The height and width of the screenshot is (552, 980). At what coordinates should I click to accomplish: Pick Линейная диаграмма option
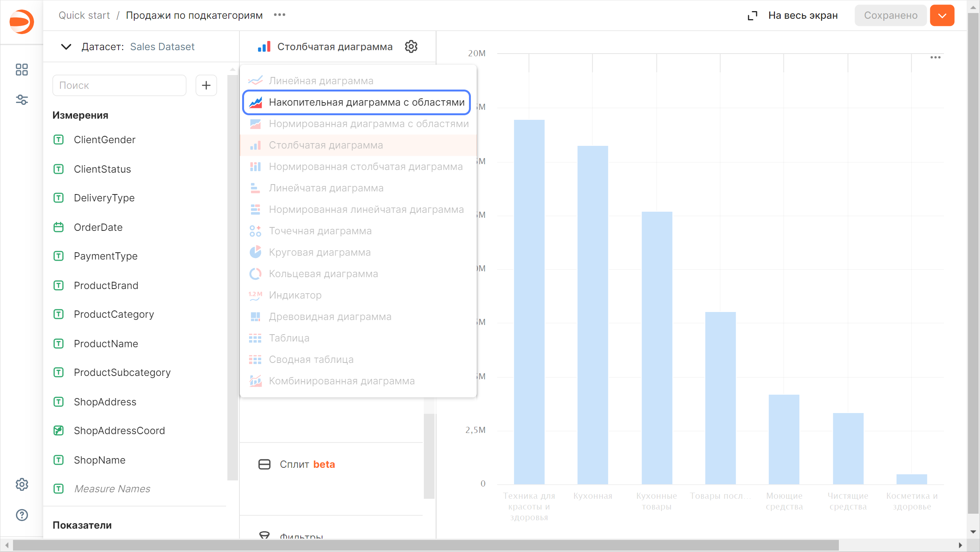[x=321, y=81]
